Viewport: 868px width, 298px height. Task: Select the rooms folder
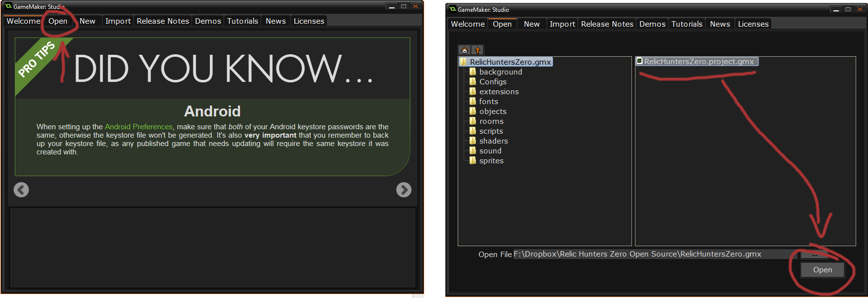point(491,121)
